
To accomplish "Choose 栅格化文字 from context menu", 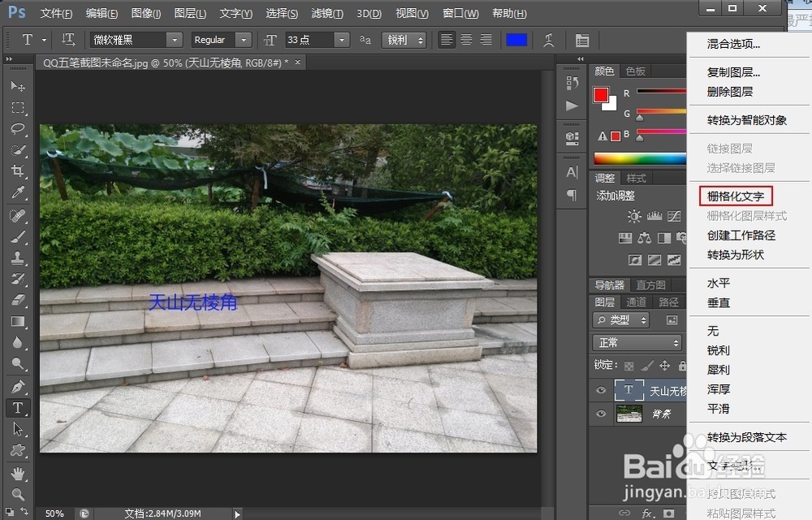I will point(736,197).
